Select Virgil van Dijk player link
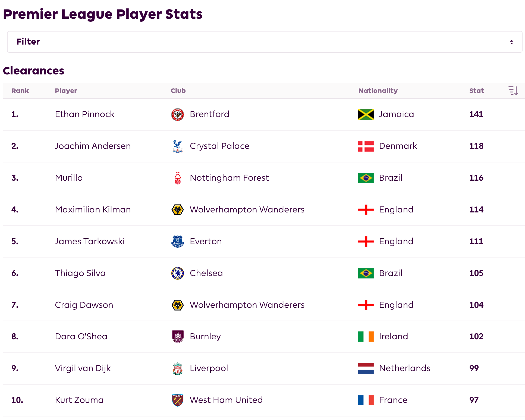Screen dimensions: 525x420 click(x=83, y=368)
